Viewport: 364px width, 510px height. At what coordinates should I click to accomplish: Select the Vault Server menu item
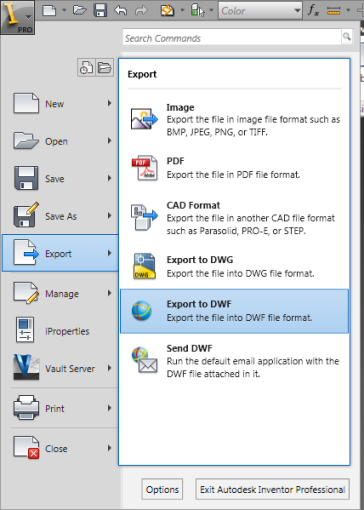pos(60,368)
